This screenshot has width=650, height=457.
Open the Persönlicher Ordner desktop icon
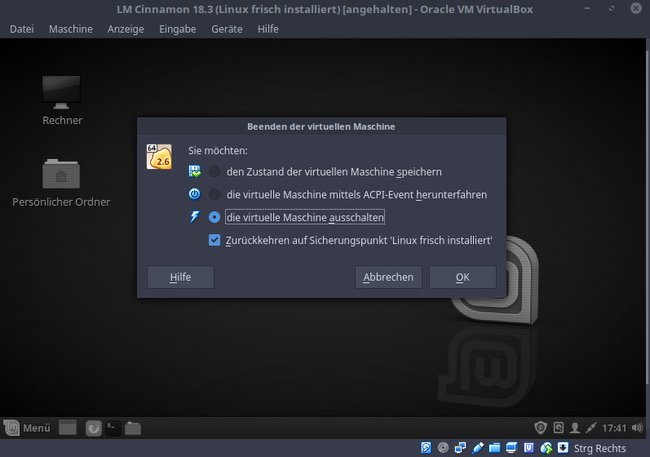coord(61,182)
